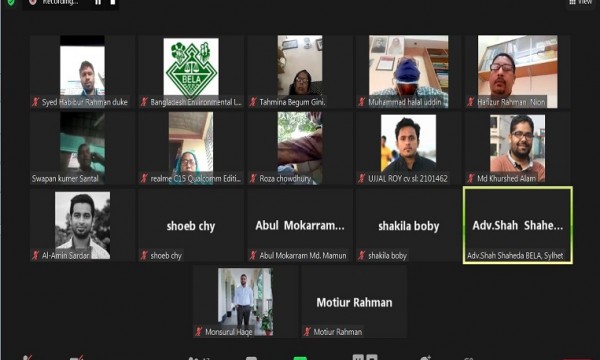Open the Participants panel icon
The height and width of the screenshot is (360, 600).
[x=194, y=358]
